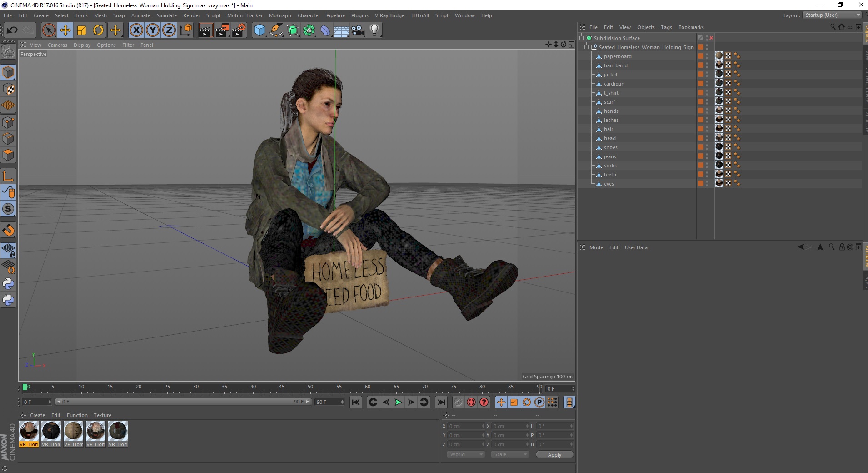Viewport: 868px width, 473px height.
Task: Open Object manager Bookmarks menu
Action: (x=691, y=27)
